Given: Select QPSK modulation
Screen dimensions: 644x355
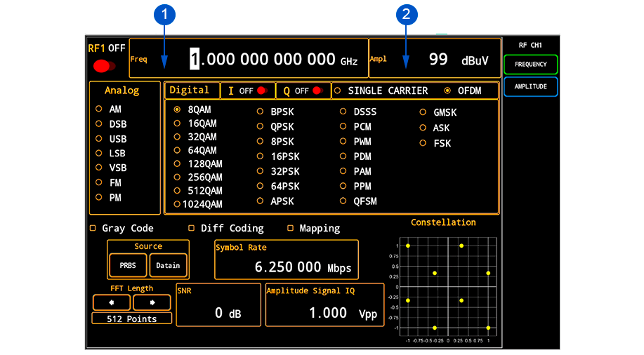Looking at the screenshot, I should coord(260,126).
